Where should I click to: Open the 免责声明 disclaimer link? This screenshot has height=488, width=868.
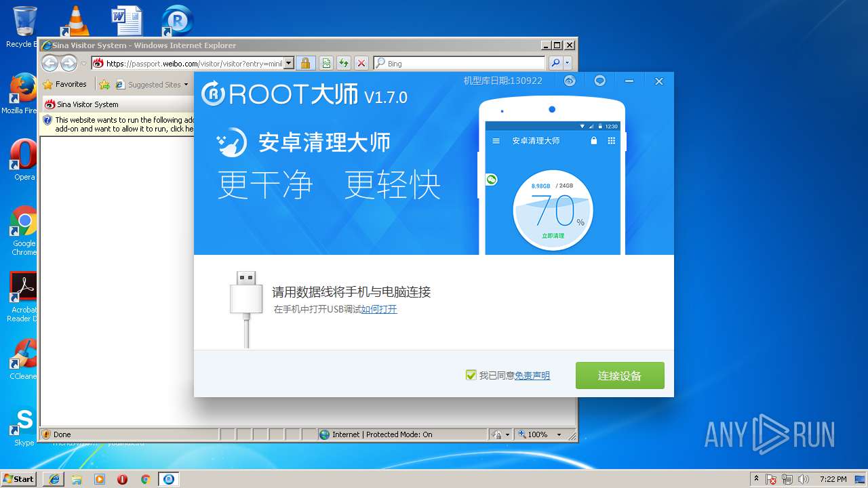click(532, 375)
